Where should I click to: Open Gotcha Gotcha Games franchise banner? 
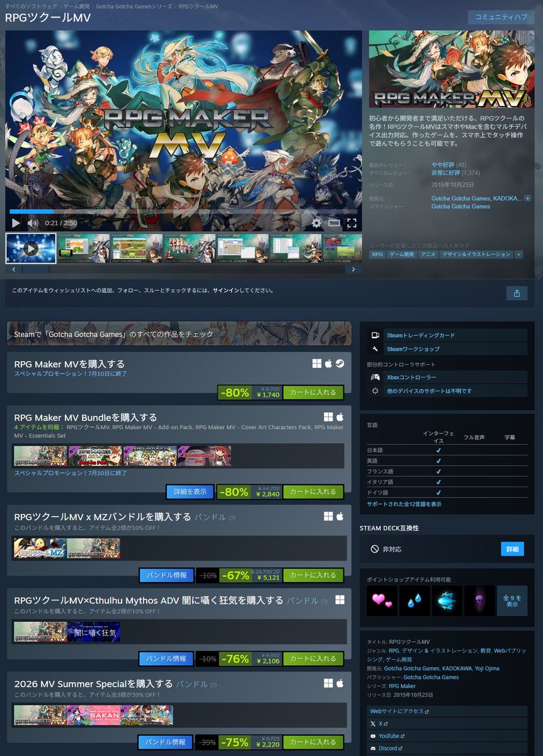tap(179, 334)
